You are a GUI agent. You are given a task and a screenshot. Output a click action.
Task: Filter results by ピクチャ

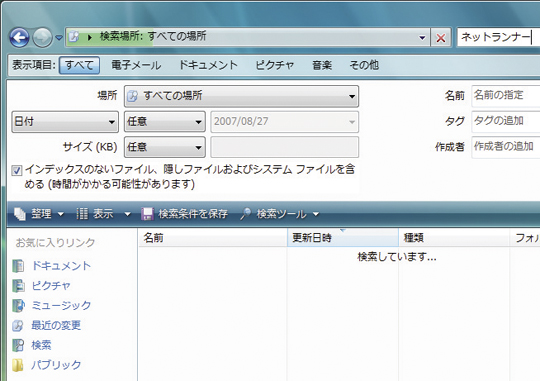[274, 65]
